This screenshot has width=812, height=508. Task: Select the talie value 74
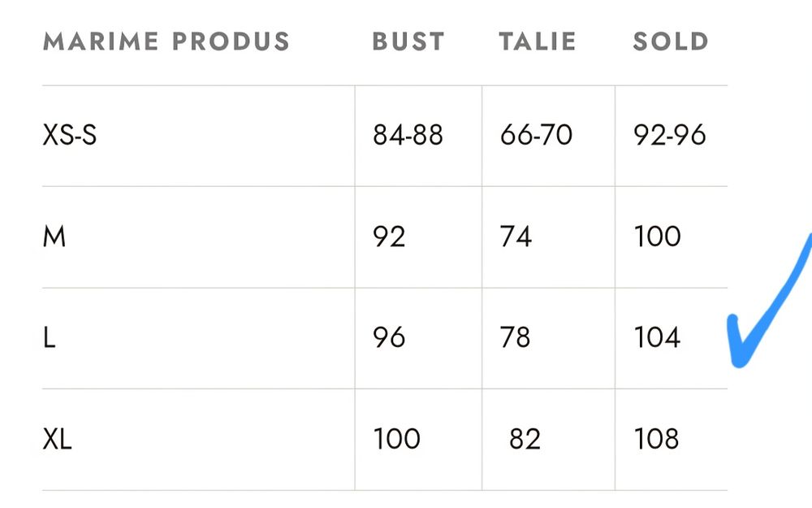(516, 237)
